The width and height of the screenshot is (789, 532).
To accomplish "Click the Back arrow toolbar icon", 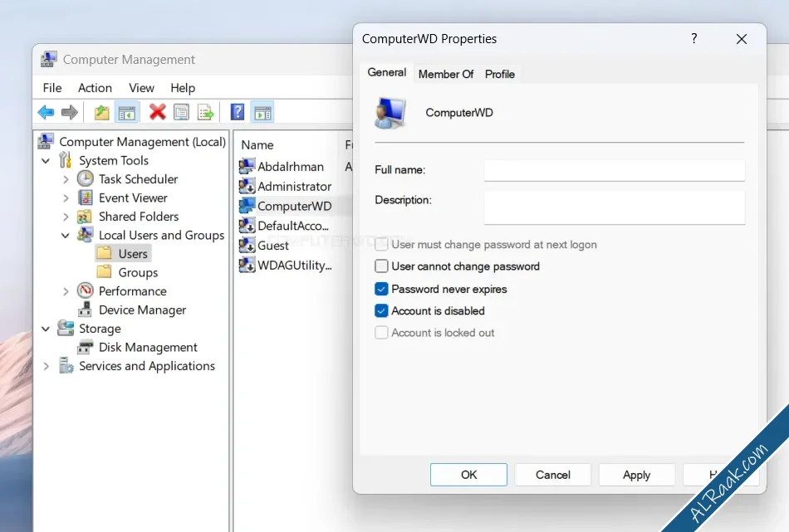I will tap(47, 112).
